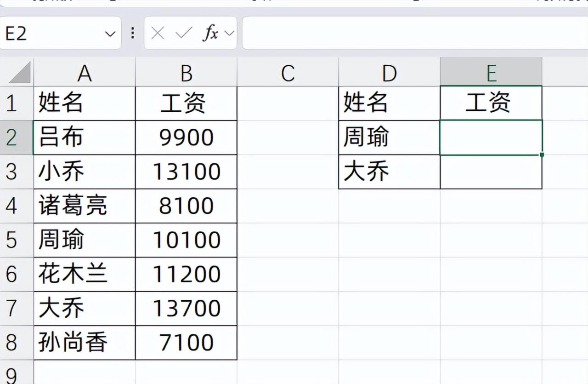Image resolution: width=588 pixels, height=384 pixels.
Task: Click the three-dot handle beside Name Box
Action: tap(133, 33)
